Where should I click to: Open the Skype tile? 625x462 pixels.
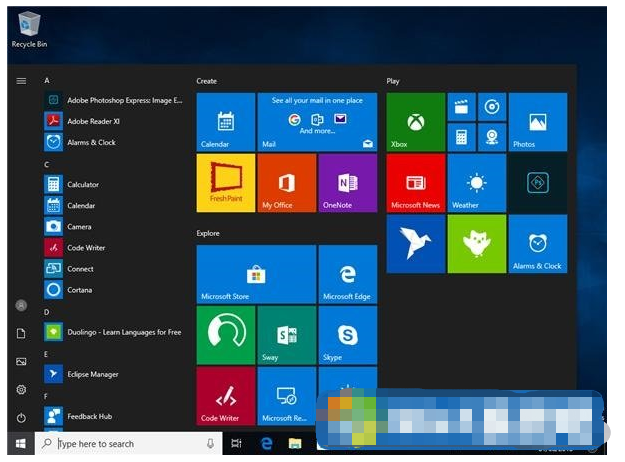(347, 335)
